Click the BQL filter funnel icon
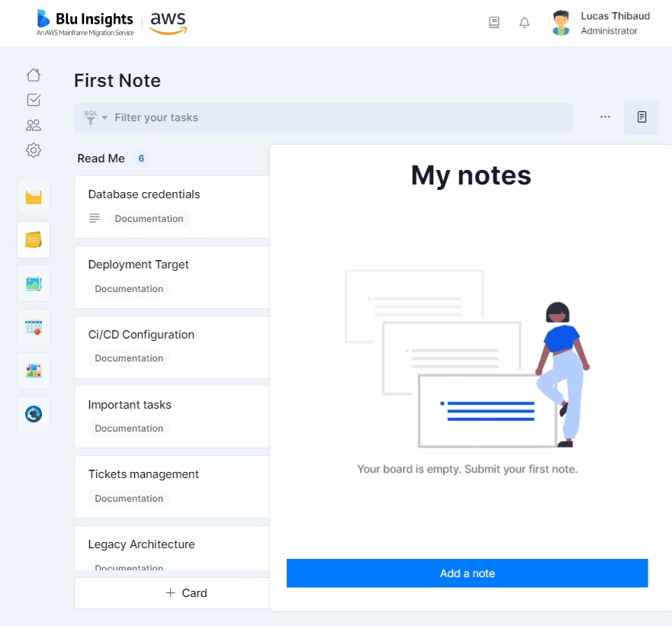 (91, 118)
